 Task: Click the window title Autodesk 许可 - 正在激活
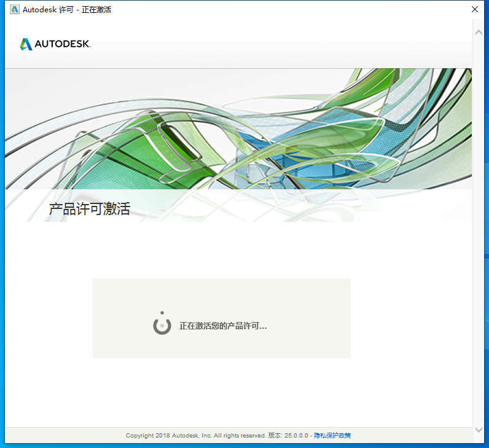[x=67, y=10]
